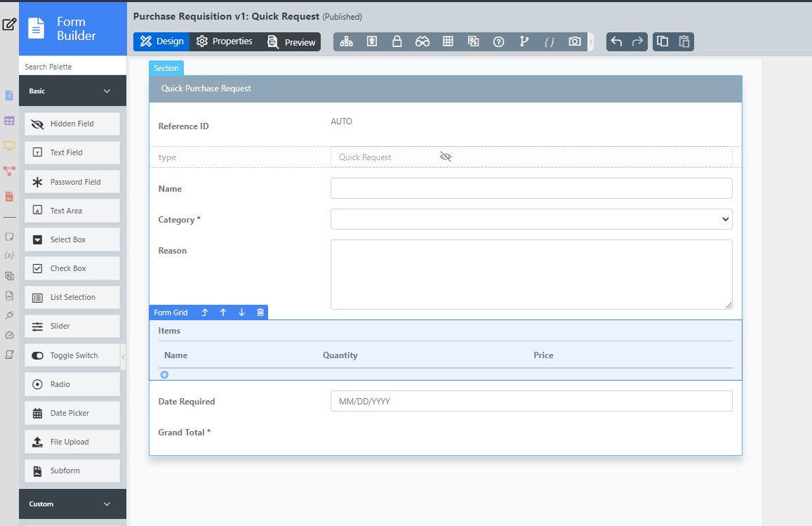Click the copy element icon
Screen dimensions: 812x526
pos(663,42)
